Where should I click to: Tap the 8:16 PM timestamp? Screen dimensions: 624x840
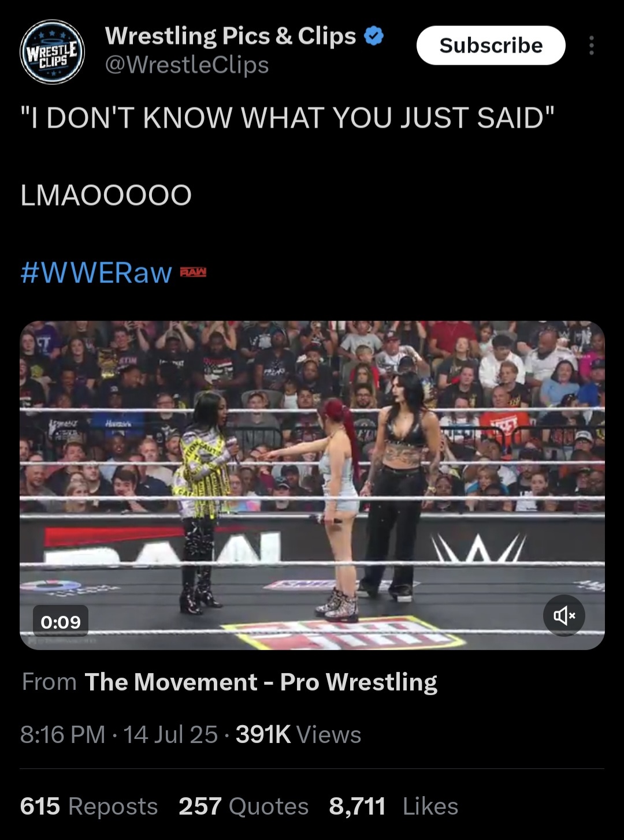pos(63,734)
